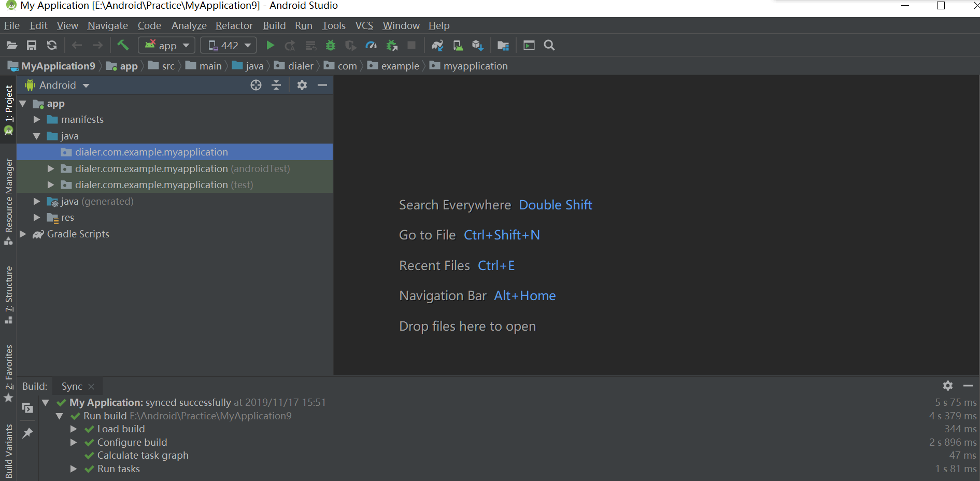Enable Select Opened File in Project panel
Viewport: 980px width, 481px height.
tap(256, 85)
